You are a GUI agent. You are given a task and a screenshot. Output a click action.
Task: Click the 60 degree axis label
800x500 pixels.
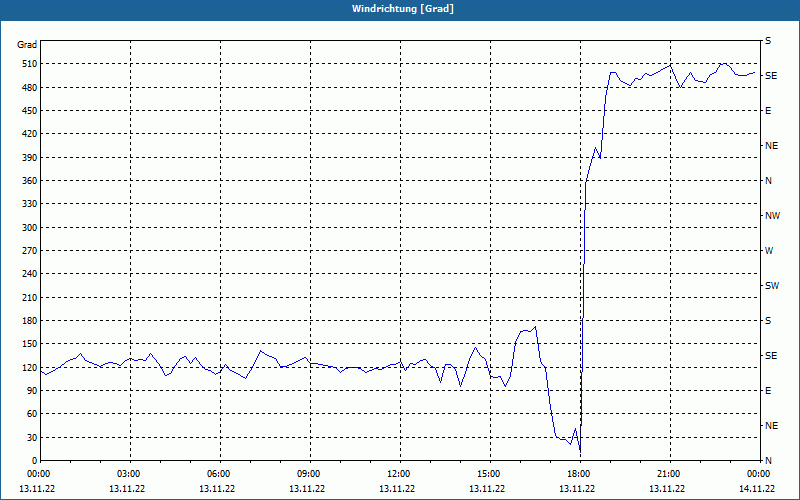(x=32, y=414)
